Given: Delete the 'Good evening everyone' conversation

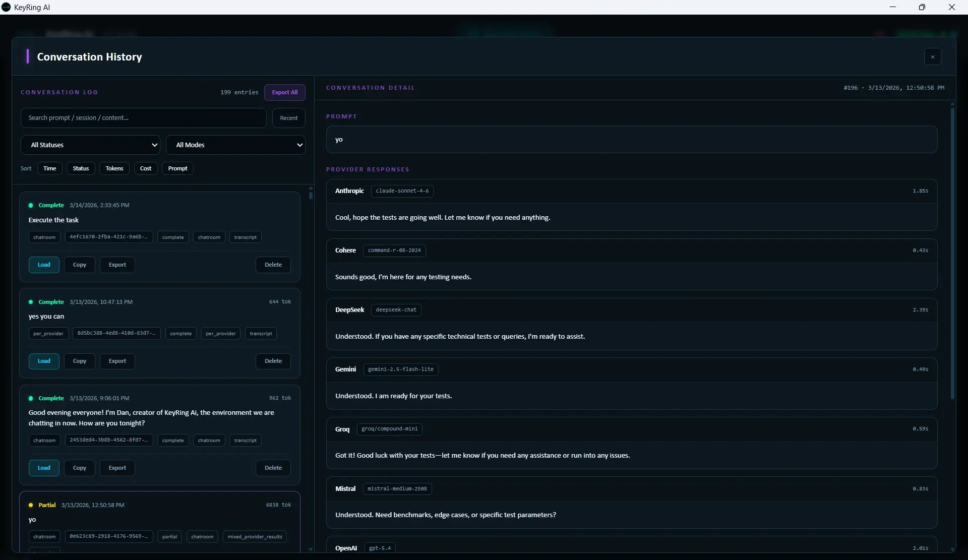Looking at the screenshot, I should point(273,468).
